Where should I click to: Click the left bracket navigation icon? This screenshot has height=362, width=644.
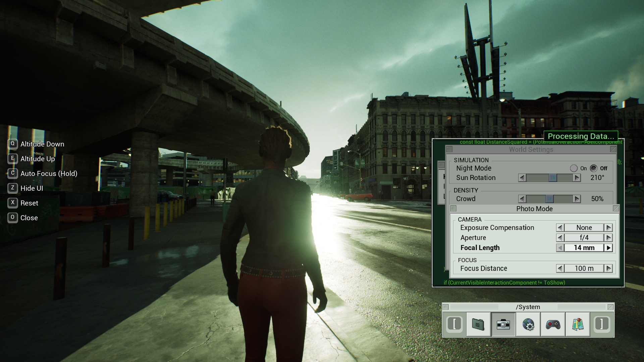pos(454,324)
